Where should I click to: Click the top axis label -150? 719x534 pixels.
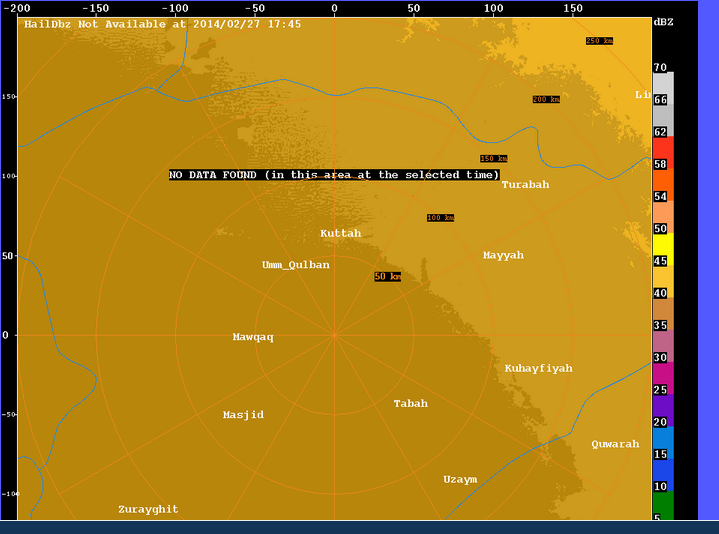click(96, 8)
